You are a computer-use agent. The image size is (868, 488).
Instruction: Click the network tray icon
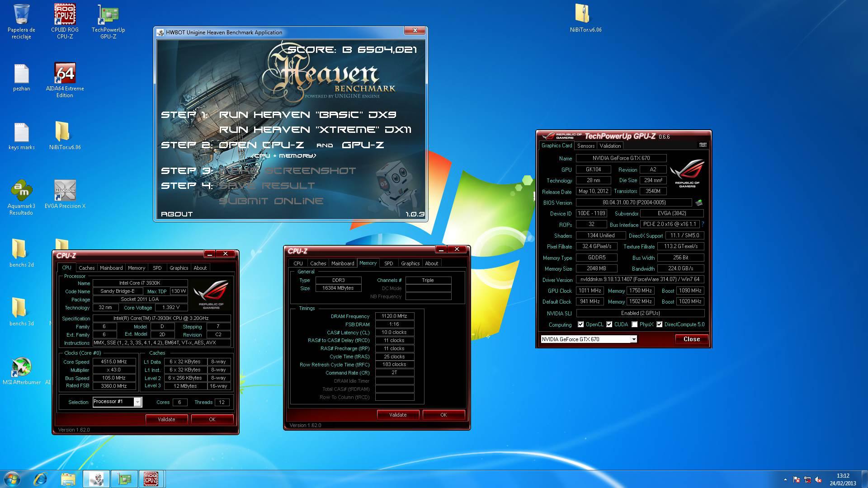pos(807,480)
